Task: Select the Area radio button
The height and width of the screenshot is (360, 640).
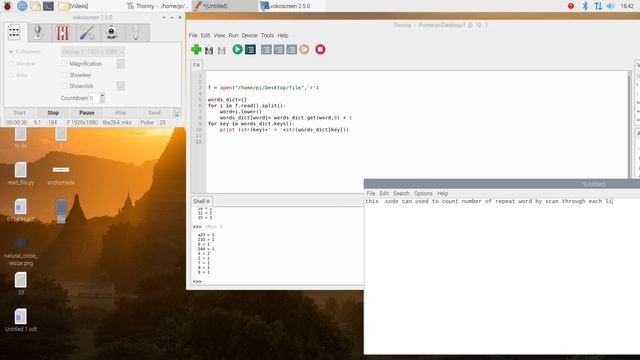Action: coord(11,75)
